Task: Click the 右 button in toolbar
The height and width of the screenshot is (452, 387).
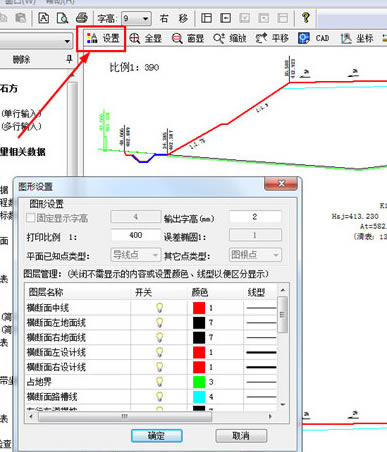Action: 164,18
